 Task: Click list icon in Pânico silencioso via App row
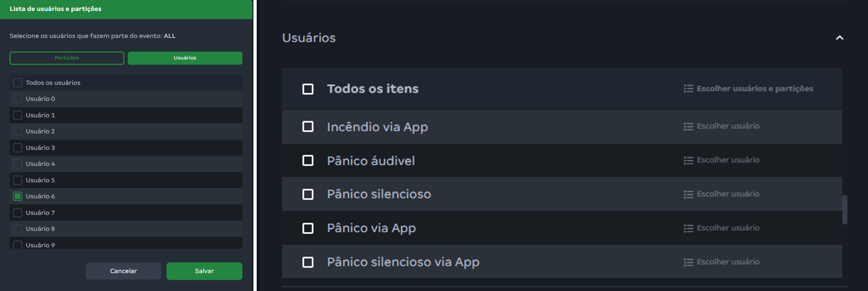(x=688, y=262)
